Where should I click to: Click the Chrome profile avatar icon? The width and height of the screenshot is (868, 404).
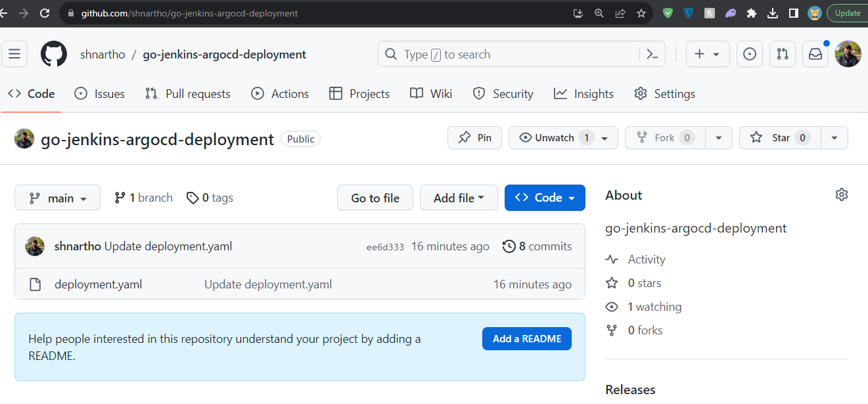pos(815,13)
